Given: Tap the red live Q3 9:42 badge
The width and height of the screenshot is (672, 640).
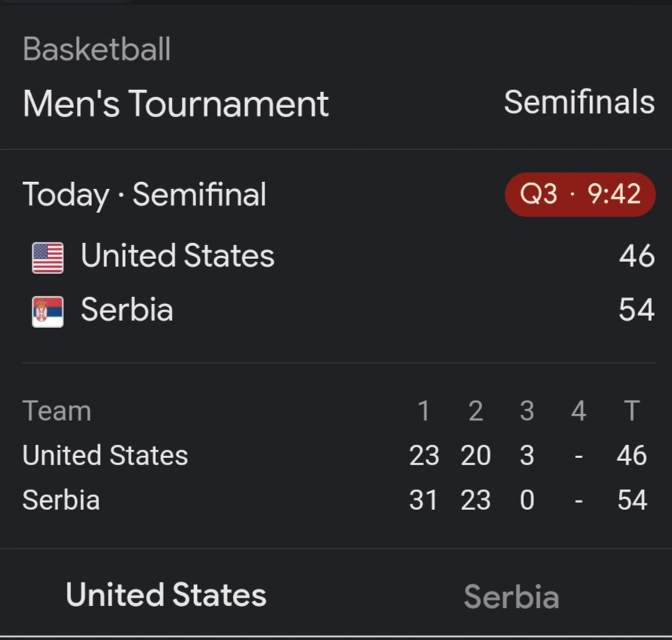Looking at the screenshot, I should 579,194.
